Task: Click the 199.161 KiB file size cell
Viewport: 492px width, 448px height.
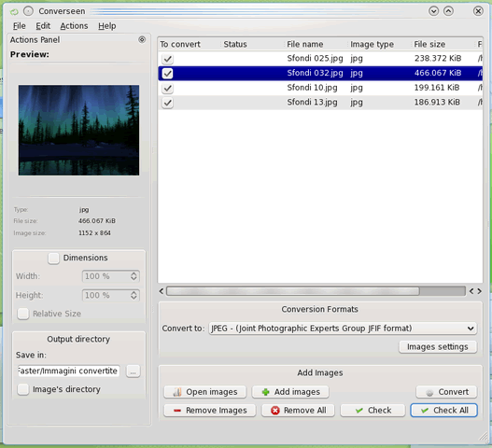Action: (437, 88)
